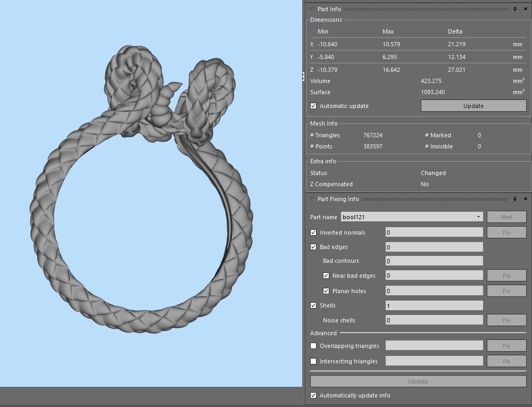Screen dimensions: 532x407
Task: Pin the Part Info panel
Action: (x=514, y=9)
